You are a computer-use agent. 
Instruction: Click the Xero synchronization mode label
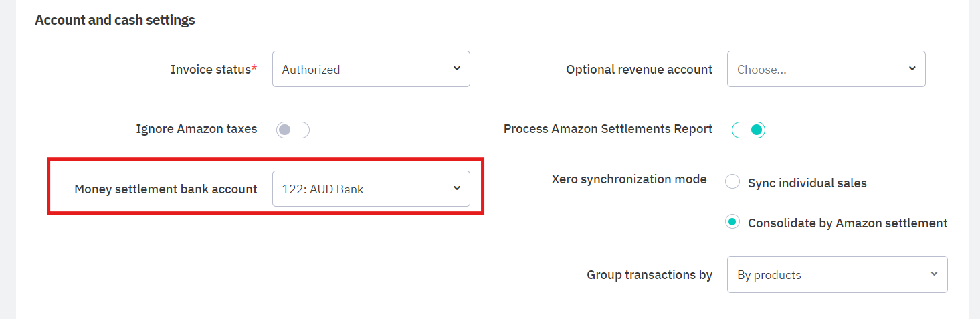click(629, 179)
